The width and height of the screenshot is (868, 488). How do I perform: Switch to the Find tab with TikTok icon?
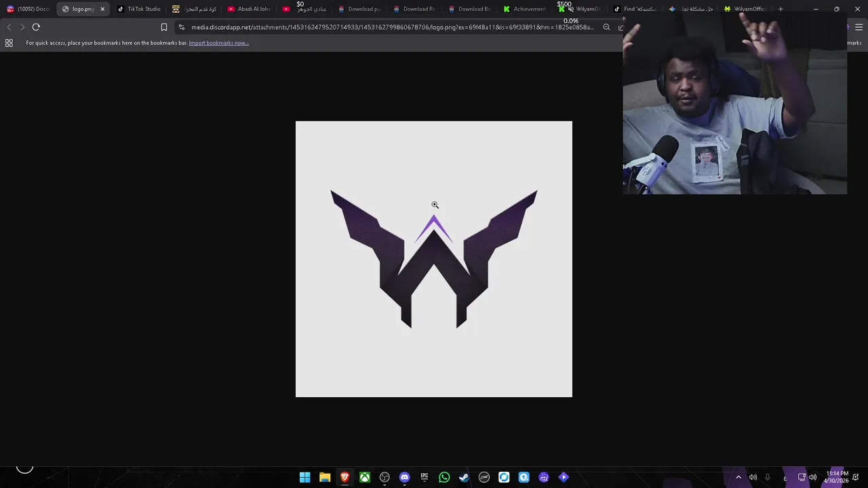635,9
